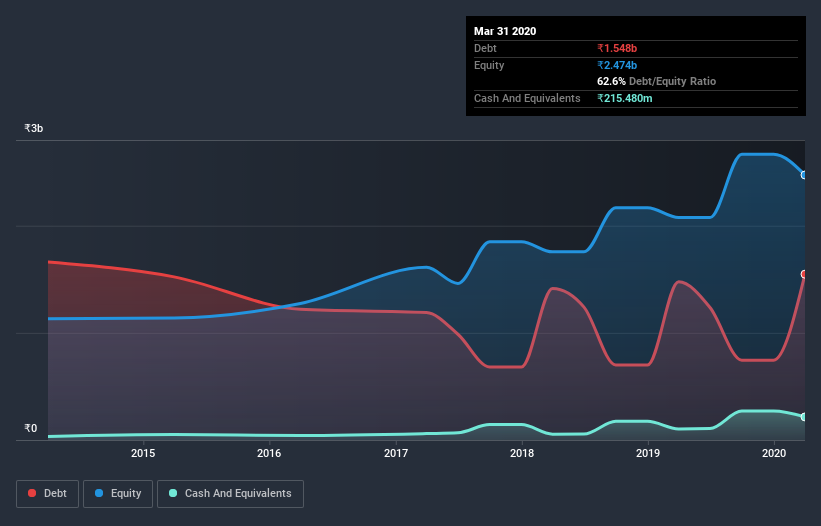This screenshot has width=821, height=526.
Task: Click the 2015 x-axis label
Action: (143, 453)
